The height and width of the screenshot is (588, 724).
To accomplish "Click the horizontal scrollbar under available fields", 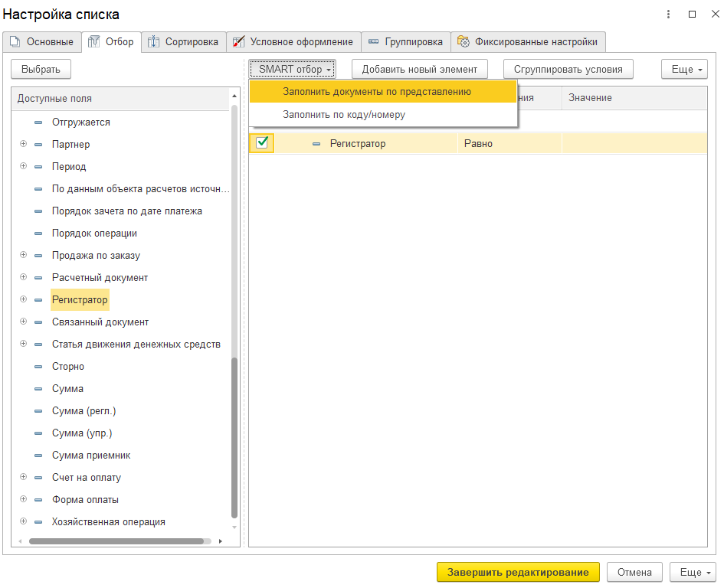I will tap(116, 541).
